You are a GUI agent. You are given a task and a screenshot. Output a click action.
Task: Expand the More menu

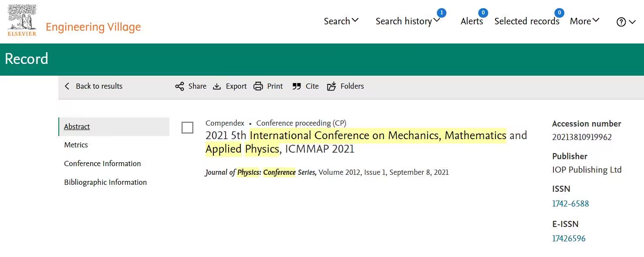pos(585,21)
